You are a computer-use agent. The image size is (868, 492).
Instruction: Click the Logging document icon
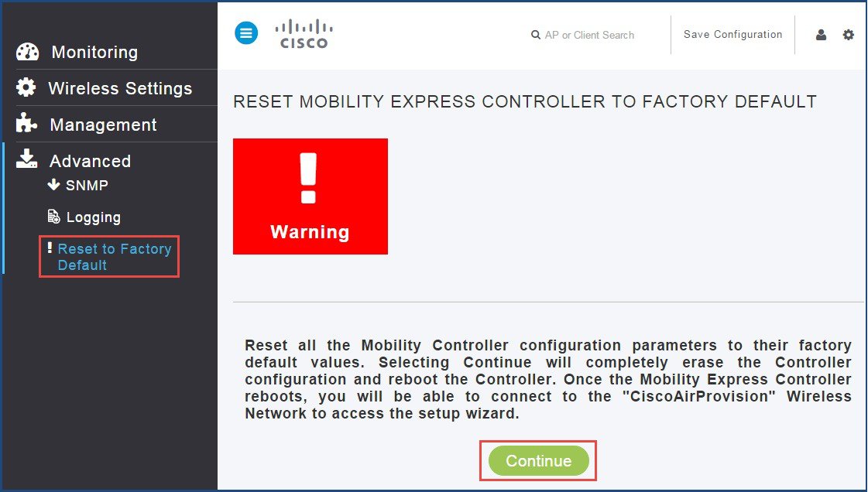pyautogui.click(x=53, y=216)
